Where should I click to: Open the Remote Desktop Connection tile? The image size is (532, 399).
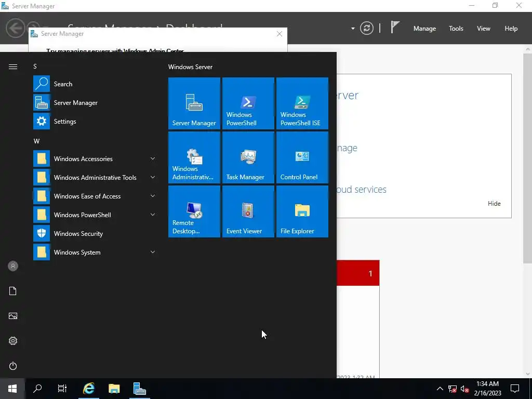[194, 211]
